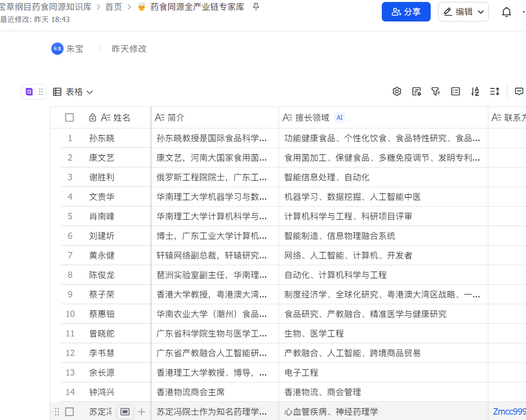Click the lock icon on 姓名 column
Viewport: 526px width, 420px height.
tap(92, 117)
